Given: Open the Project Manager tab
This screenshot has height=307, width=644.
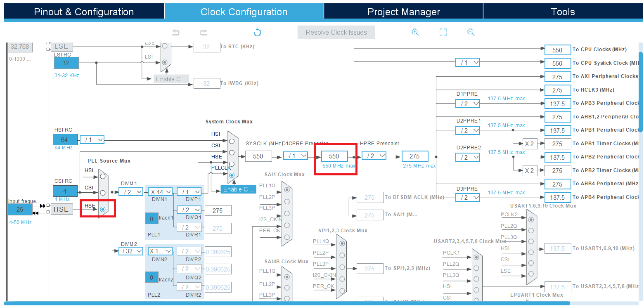Looking at the screenshot, I should tap(403, 12).
